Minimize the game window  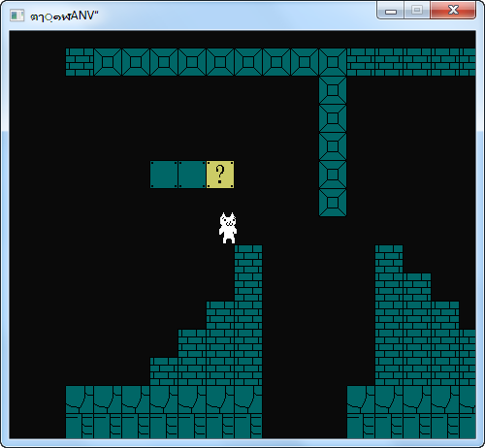(x=391, y=11)
